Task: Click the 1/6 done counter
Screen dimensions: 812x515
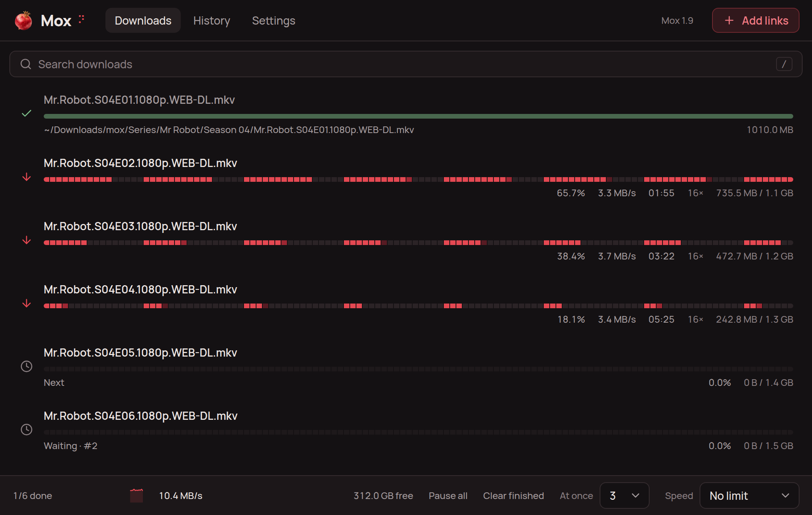Action: click(33, 496)
